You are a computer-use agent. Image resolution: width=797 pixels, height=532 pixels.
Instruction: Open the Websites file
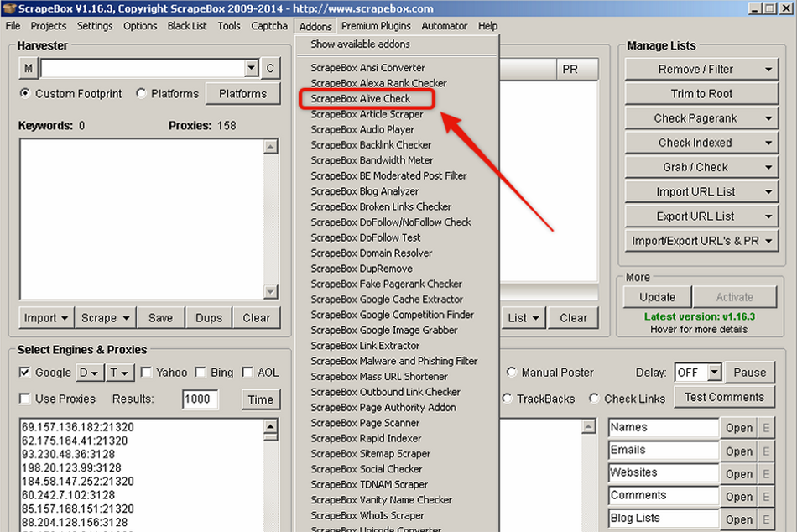[x=739, y=474]
